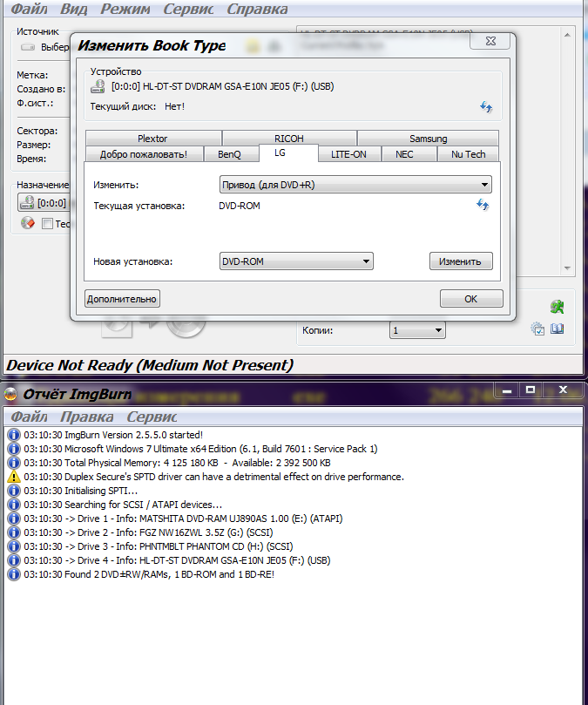Click refresh icon beside current DVD-ROM setting
This screenshot has height=705, width=588.
(483, 205)
